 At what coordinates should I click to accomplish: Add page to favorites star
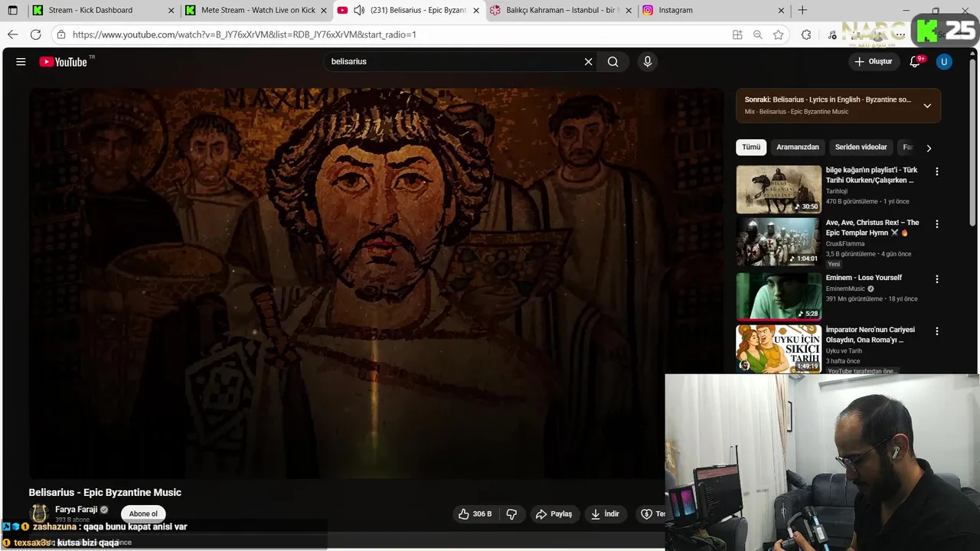(779, 34)
